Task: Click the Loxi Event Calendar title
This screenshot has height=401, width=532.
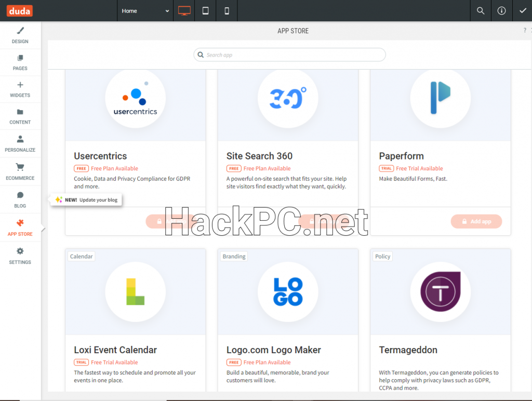Action: (x=115, y=350)
